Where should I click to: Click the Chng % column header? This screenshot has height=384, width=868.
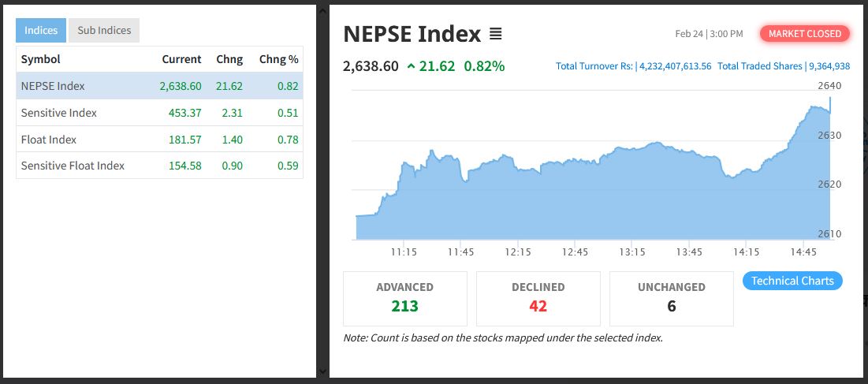pos(278,59)
